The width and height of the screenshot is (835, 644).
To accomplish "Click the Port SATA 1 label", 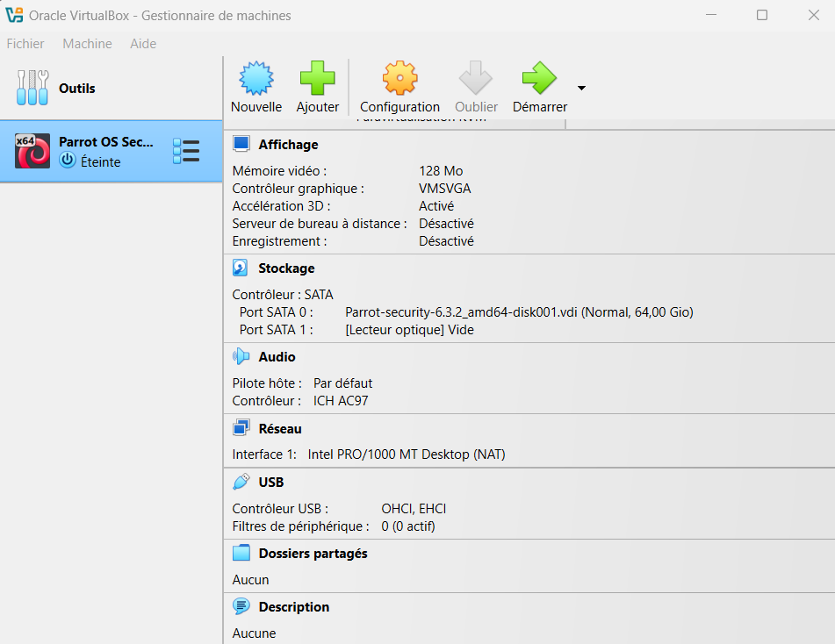I will point(276,330).
